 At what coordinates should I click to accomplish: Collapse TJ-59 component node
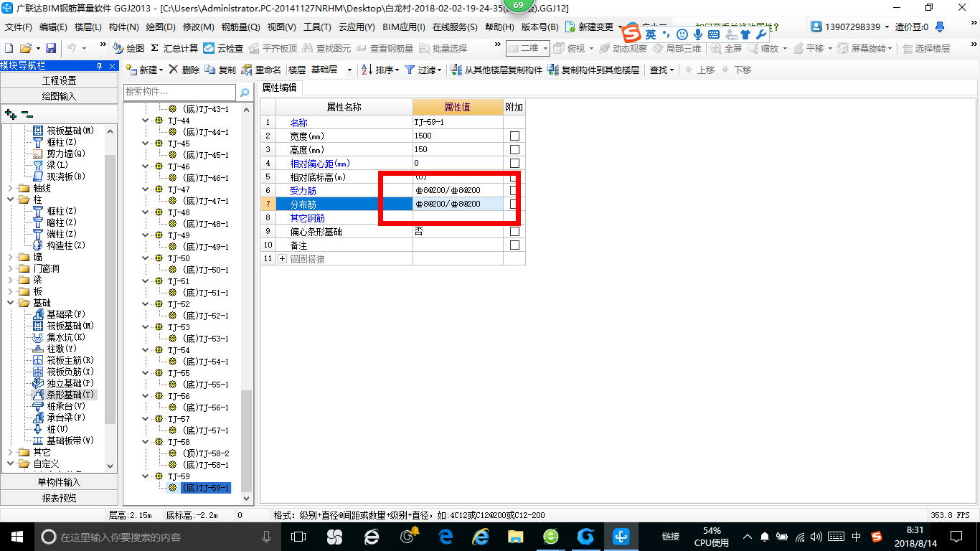(x=146, y=476)
